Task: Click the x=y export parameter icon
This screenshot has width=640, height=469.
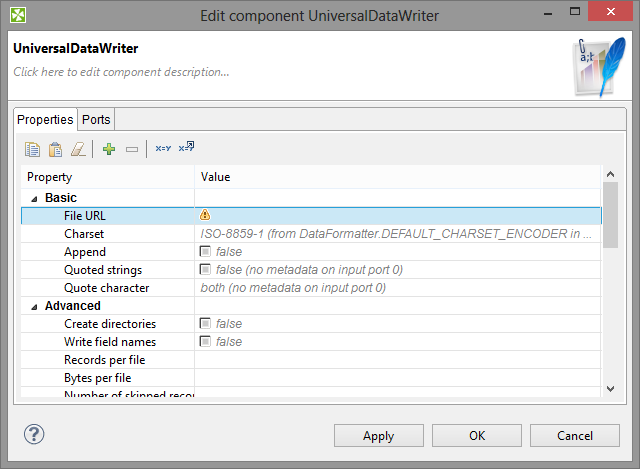Action: (186, 149)
